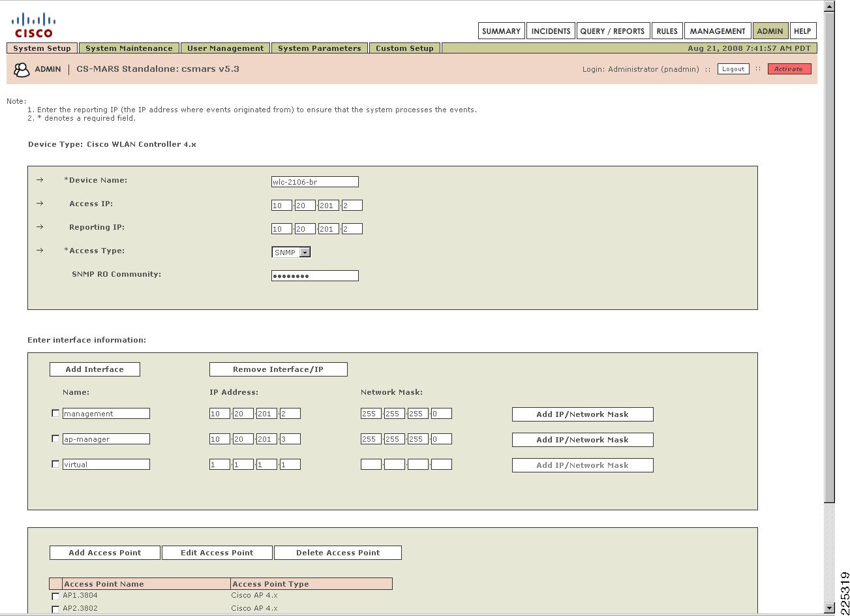
Task: Open the ADMIN tab
Action: 770,31
